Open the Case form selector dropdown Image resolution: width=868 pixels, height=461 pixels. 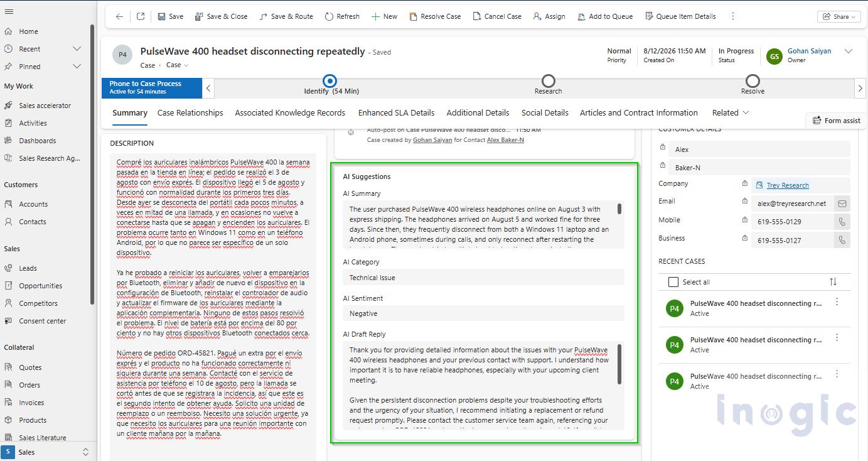click(x=177, y=65)
